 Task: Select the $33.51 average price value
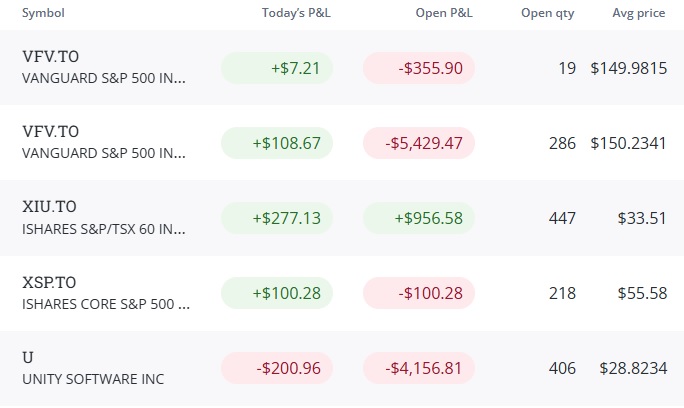click(642, 218)
